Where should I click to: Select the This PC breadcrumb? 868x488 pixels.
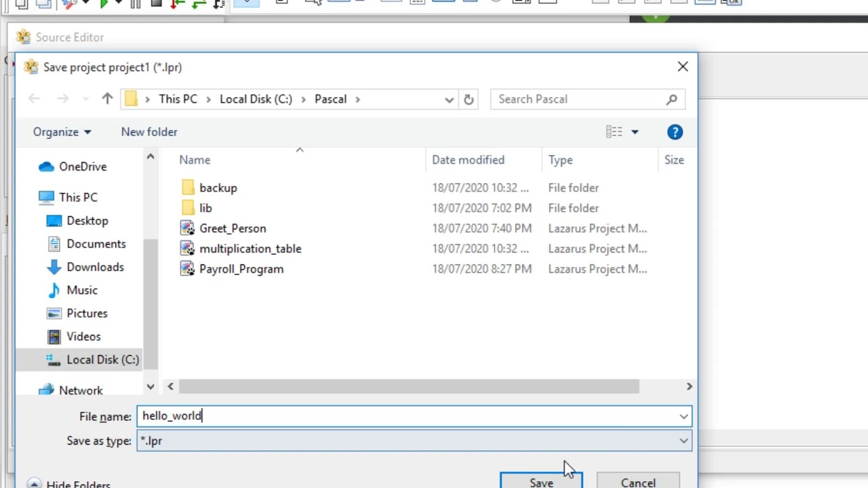[x=178, y=99]
